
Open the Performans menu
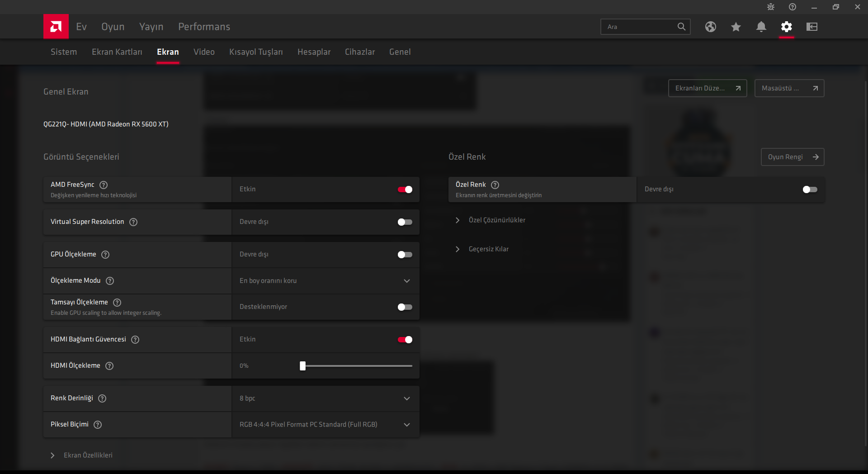[x=204, y=26]
